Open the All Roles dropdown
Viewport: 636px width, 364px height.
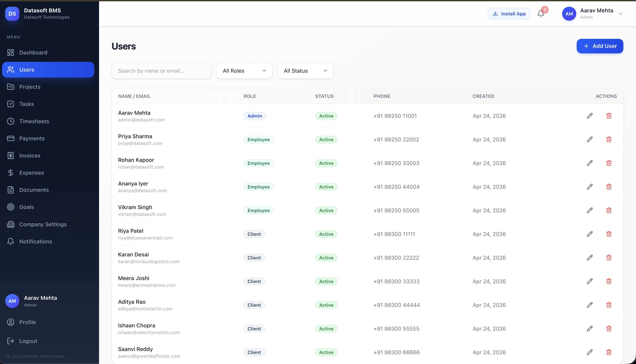tap(244, 71)
